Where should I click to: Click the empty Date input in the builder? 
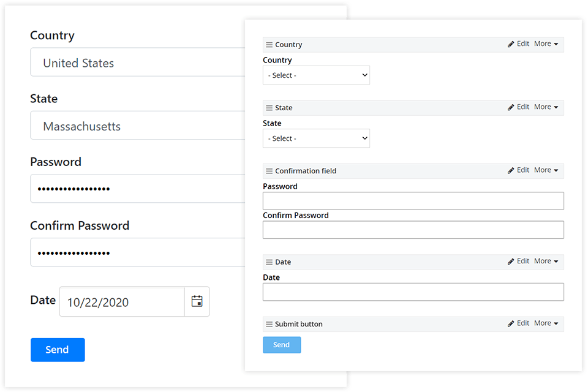413,292
